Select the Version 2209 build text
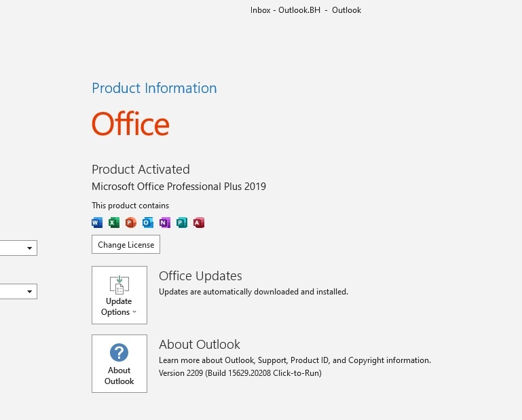522x420 pixels. click(x=240, y=373)
